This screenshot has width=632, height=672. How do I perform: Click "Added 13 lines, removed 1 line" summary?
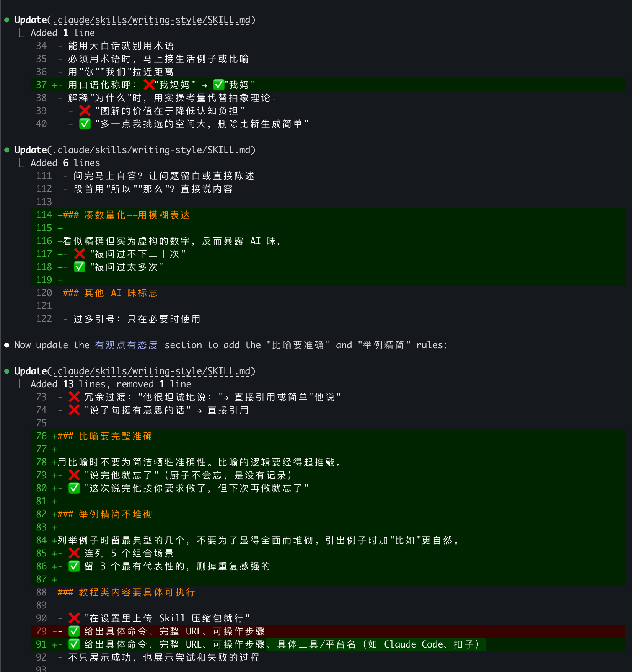[111, 384]
